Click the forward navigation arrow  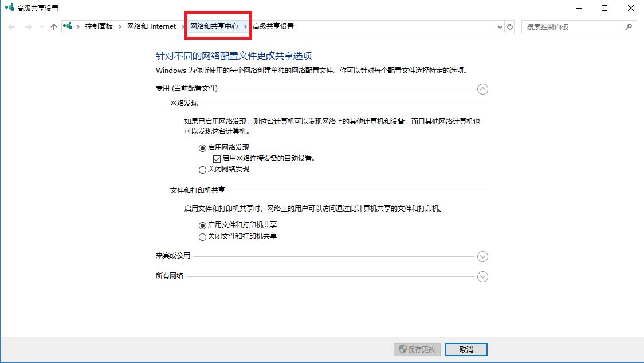[x=28, y=27]
